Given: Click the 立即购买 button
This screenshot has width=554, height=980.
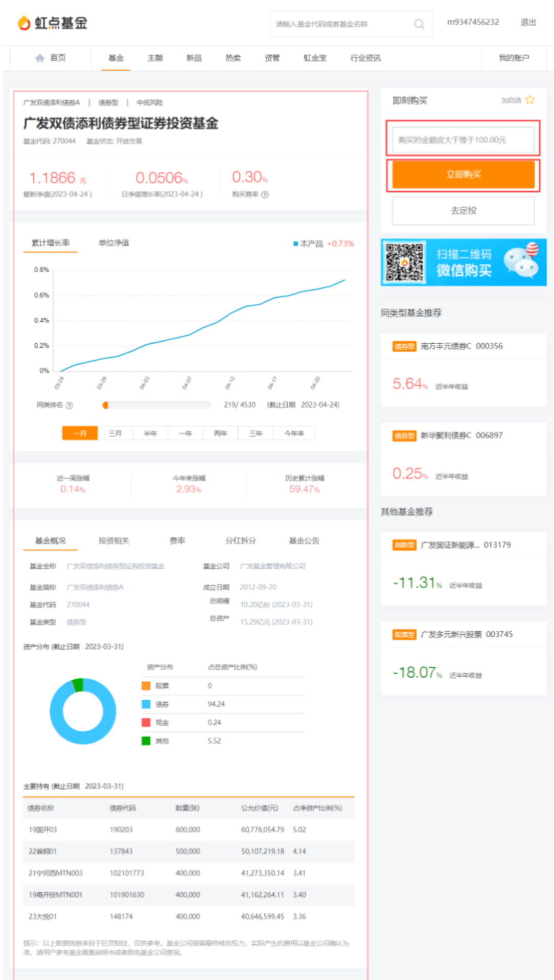Looking at the screenshot, I should 463,174.
